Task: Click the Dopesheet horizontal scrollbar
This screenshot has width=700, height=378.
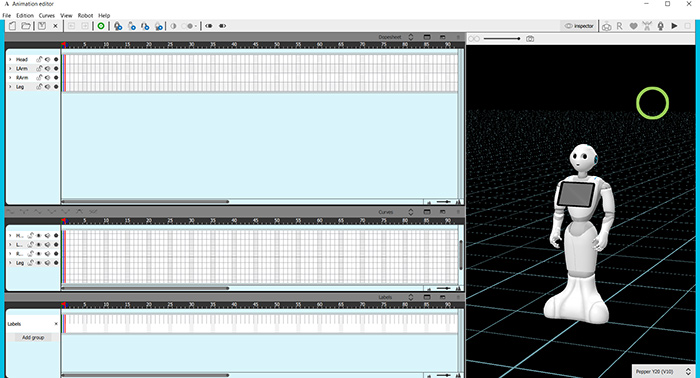Action: [x=145, y=201]
